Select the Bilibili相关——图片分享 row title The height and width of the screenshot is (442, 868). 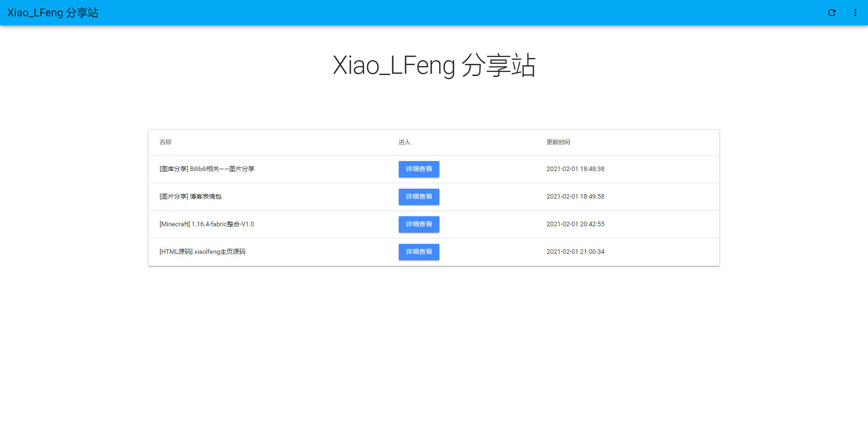click(x=207, y=169)
